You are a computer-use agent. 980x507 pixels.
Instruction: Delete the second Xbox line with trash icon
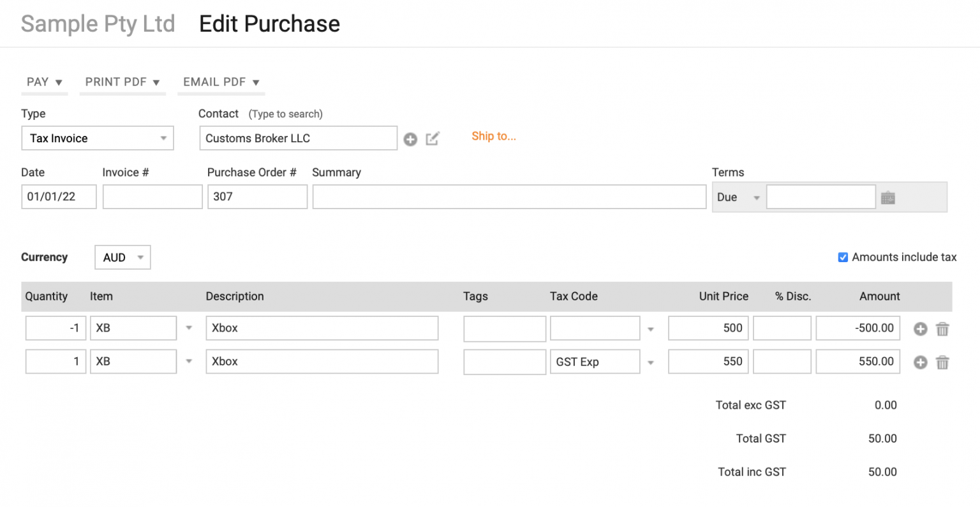pyautogui.click(x=943, y=362)
